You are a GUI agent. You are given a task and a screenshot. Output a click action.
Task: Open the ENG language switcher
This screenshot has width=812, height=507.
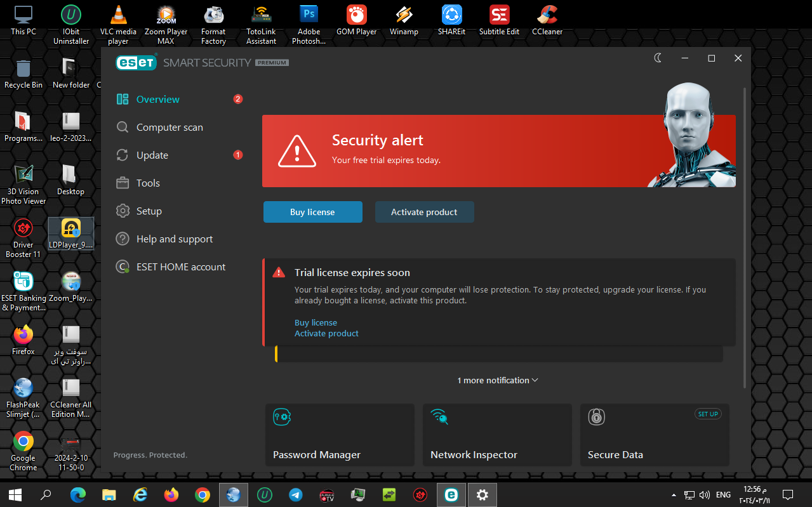723,494
